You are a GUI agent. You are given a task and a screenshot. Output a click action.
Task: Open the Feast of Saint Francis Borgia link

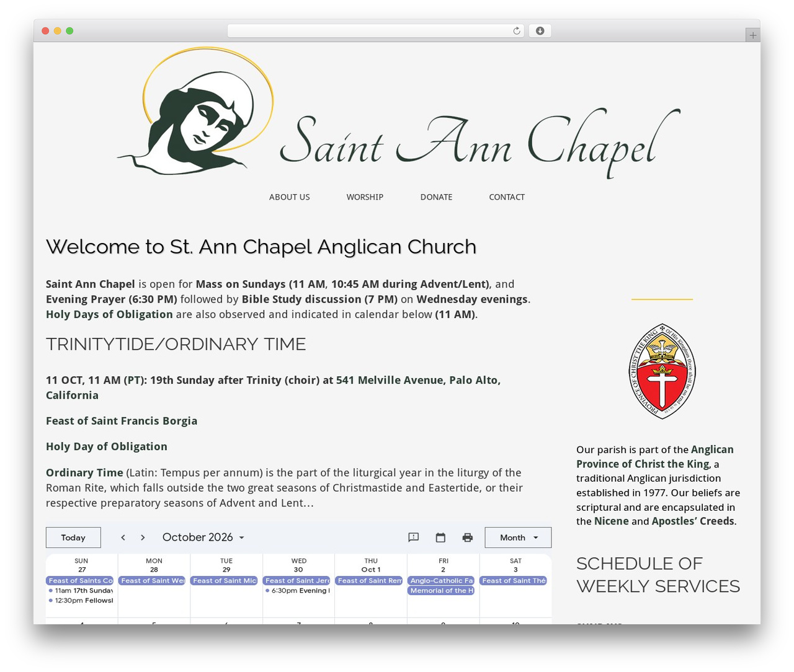(x=122, y=421)
